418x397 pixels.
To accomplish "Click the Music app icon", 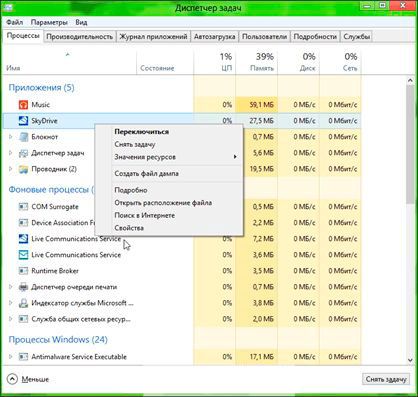I will coord(23,105).
